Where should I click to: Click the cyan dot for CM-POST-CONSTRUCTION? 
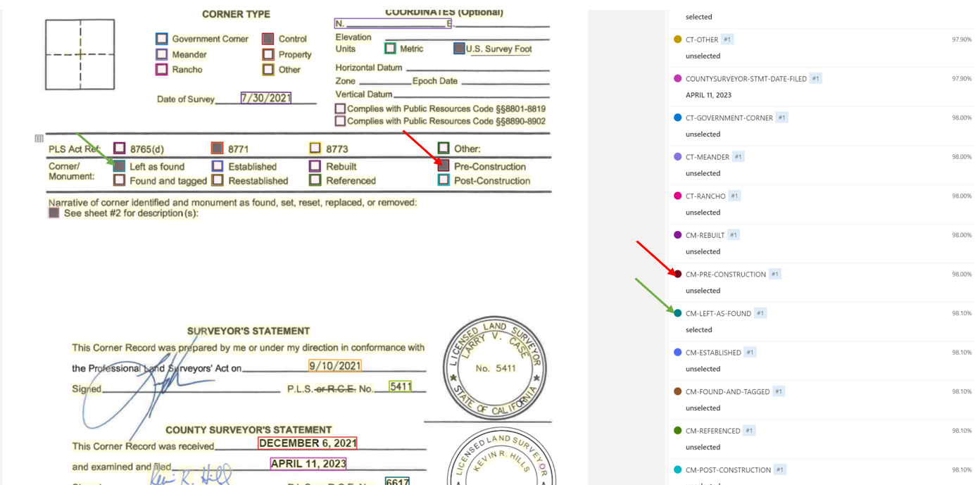(677, 470)
